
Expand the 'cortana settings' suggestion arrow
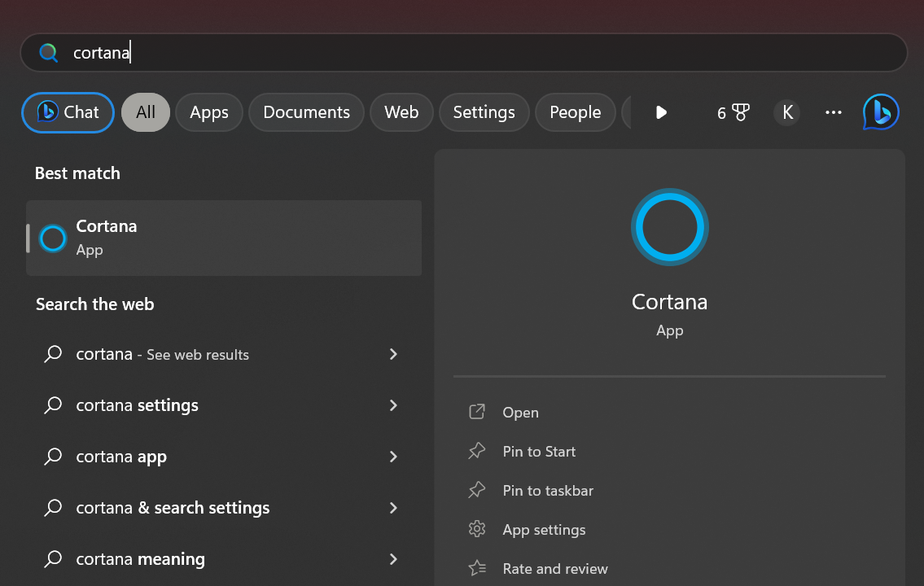394,405
